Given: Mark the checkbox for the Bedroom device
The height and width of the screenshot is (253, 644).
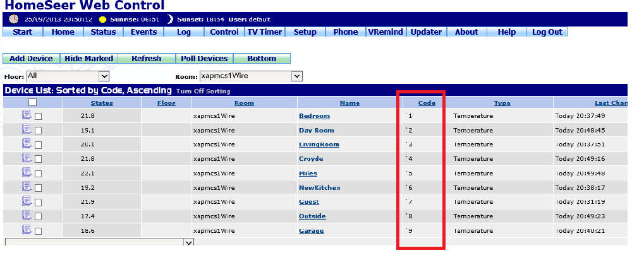Looking at the screenshot, I should pyautogui.click(x=39, y=117).
